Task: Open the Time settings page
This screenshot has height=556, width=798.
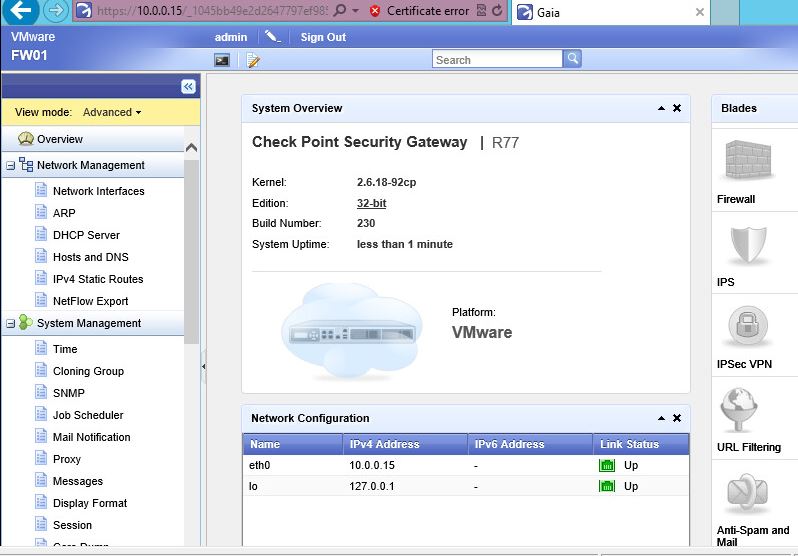Action: click(65, 349)
